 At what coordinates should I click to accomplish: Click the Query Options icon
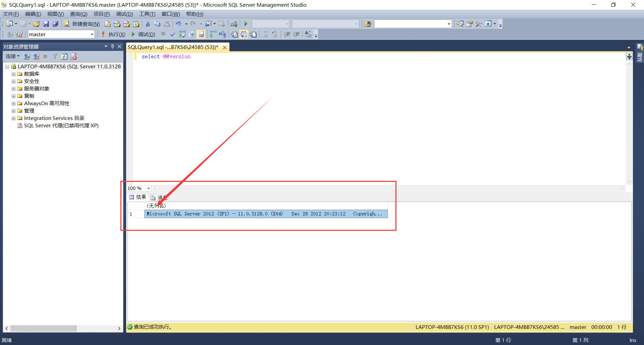coord(192,34)
